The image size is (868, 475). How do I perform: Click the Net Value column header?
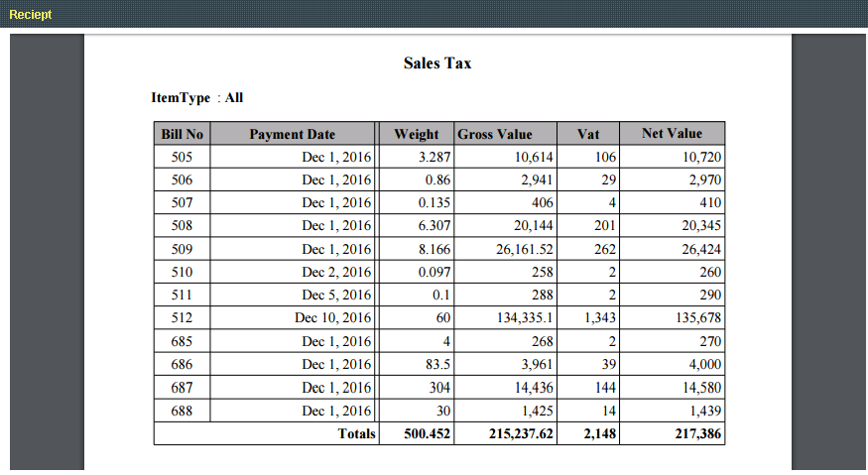pyautogui.click(x=672, y=134)
